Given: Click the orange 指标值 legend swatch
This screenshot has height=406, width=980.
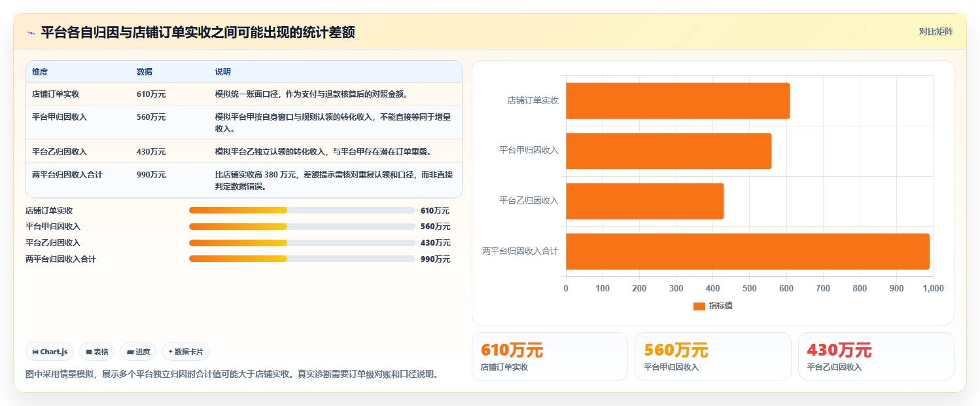Looking at the screenshot, I should tap(699, 306).
